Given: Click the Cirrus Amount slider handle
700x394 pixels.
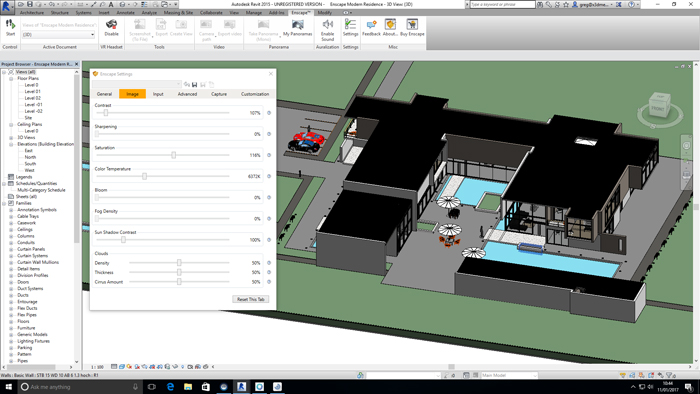Looking at the screenshot, I should pos(179,282).
